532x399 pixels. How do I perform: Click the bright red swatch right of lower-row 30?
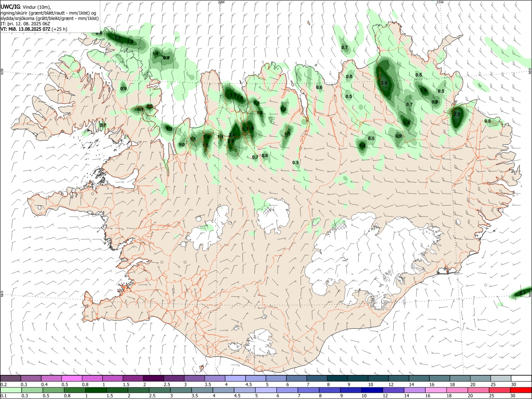click(x=520, y=390)
